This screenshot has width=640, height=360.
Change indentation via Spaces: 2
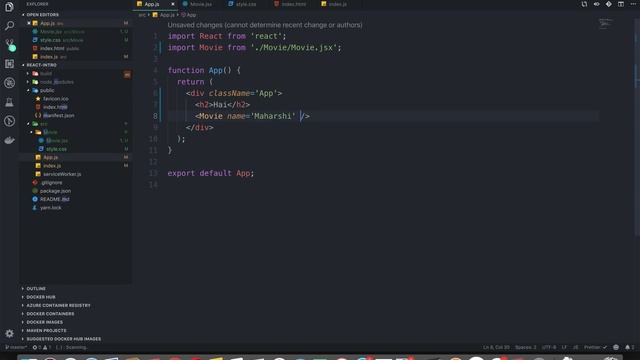(x=525, y=347)
